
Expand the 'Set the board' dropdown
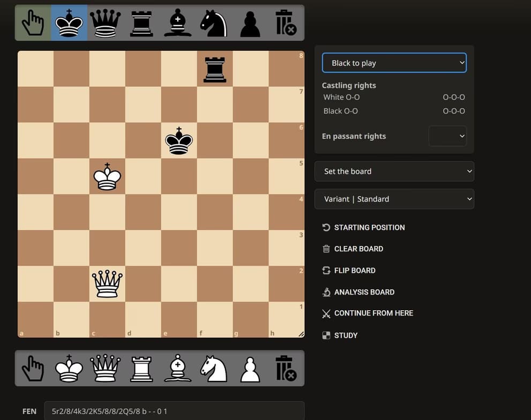(394, 171)
